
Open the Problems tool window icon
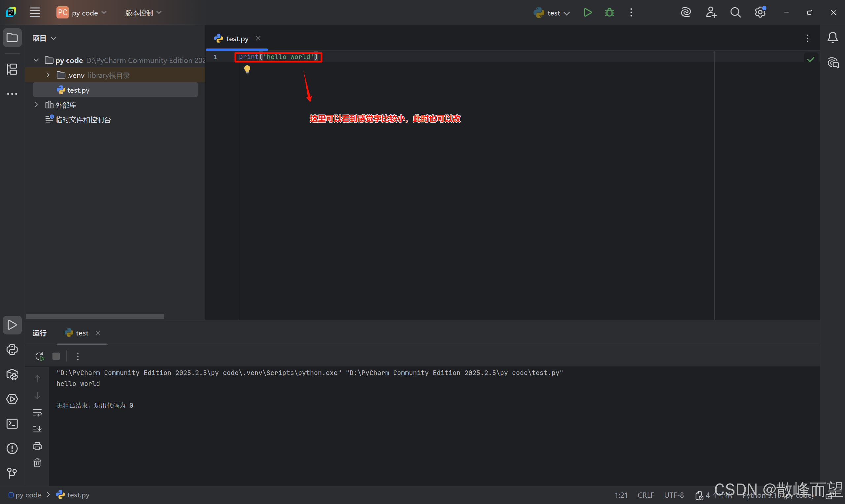point(12,448)
